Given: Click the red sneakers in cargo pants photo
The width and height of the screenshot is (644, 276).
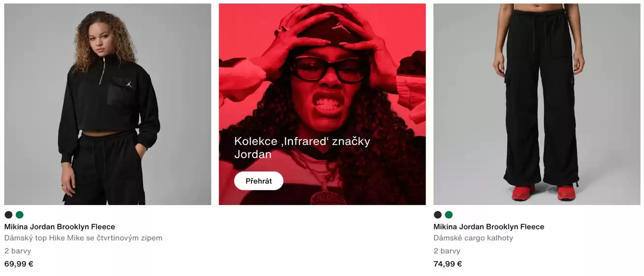Looking at the screenshot, I should coord(544,192).
